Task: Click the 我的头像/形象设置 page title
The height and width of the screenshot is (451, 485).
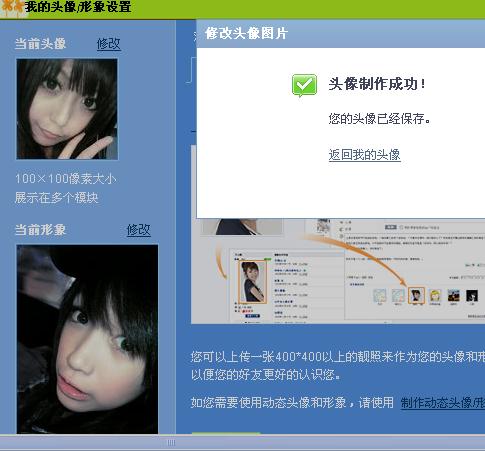Action: pyautogui.click(x=78, y=7)
